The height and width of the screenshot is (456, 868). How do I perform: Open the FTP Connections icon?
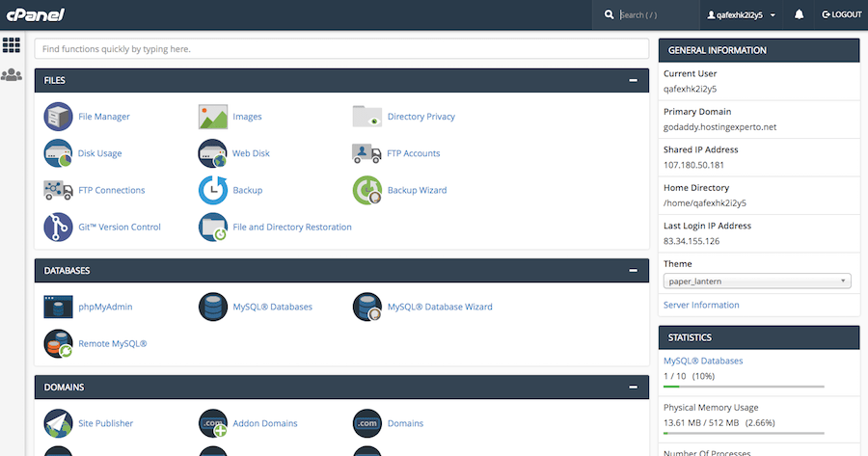(x=58, y=190)
